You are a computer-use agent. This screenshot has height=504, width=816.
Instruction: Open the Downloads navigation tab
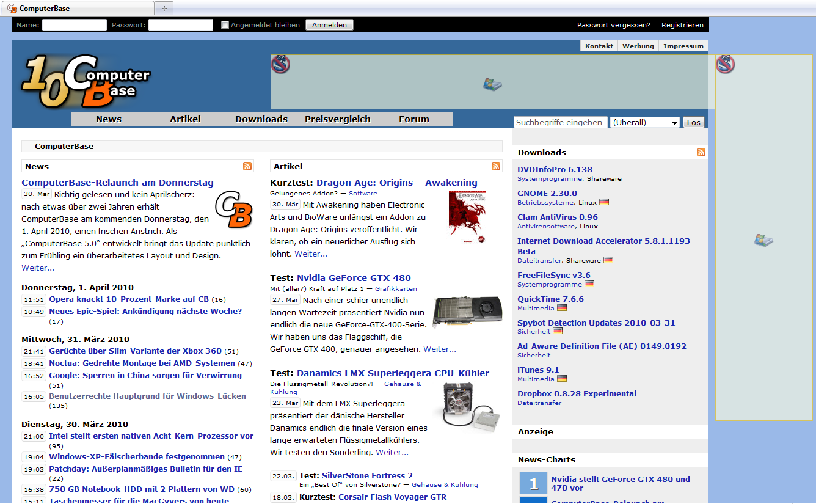(x=261, y=119)
